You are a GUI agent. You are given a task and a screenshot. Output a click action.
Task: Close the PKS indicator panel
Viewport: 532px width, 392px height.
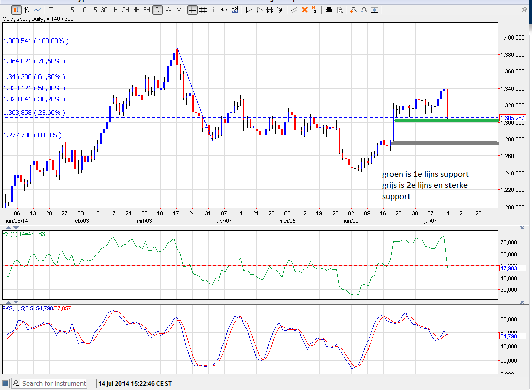coord(522,302)
